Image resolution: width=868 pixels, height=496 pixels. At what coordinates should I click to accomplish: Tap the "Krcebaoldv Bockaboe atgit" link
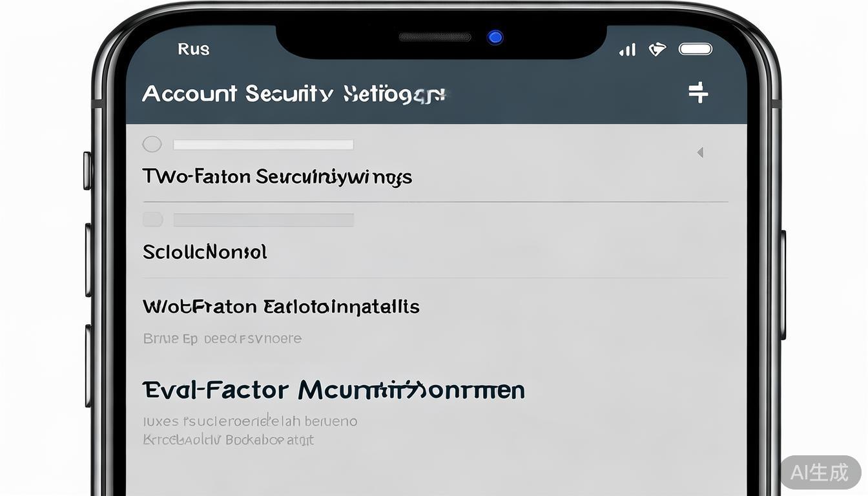pos(228,440)
